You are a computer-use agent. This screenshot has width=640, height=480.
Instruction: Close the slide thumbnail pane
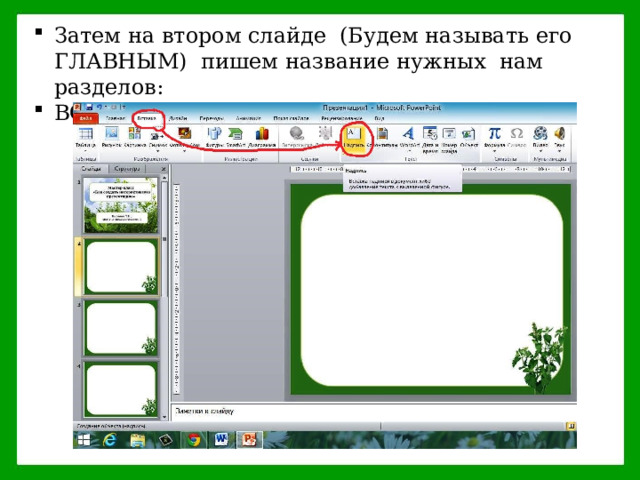pyautogui.click(x=164, y=169)
